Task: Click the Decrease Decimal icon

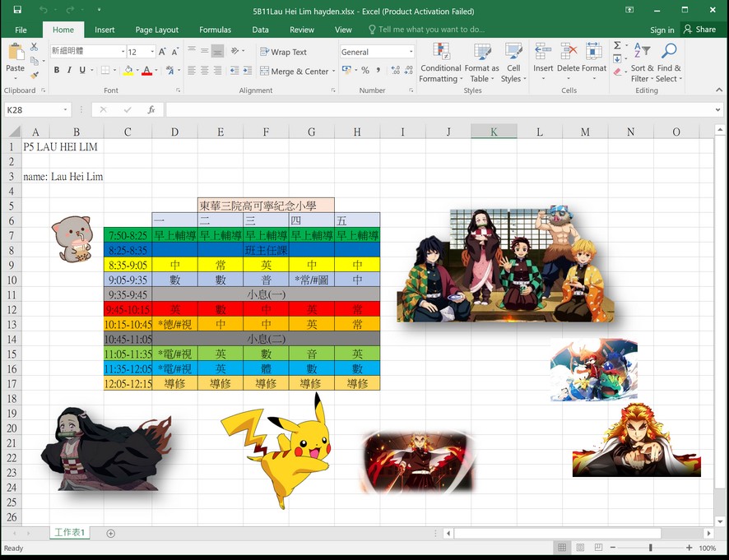Action: 408,70
